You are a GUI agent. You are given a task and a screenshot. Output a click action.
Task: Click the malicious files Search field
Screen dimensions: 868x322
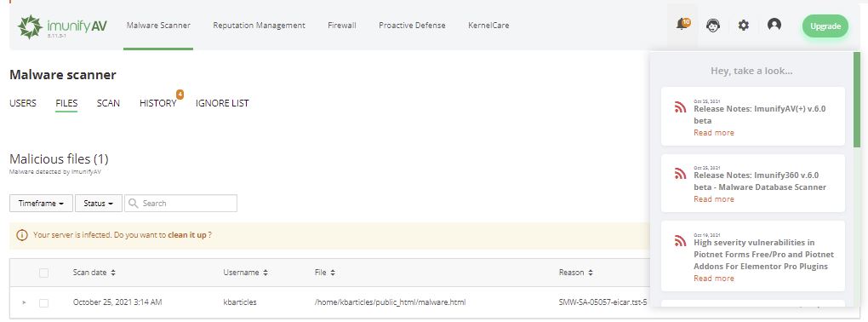[x=180, y=204]
